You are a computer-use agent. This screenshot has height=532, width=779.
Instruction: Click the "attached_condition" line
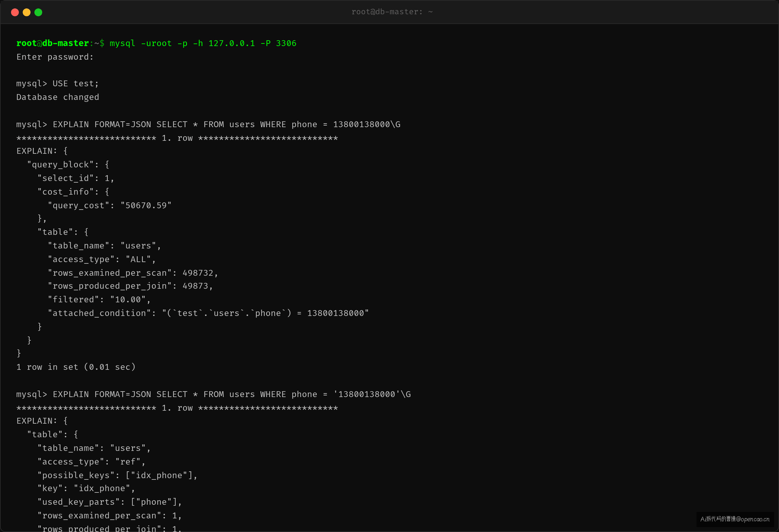pos(208,313)
